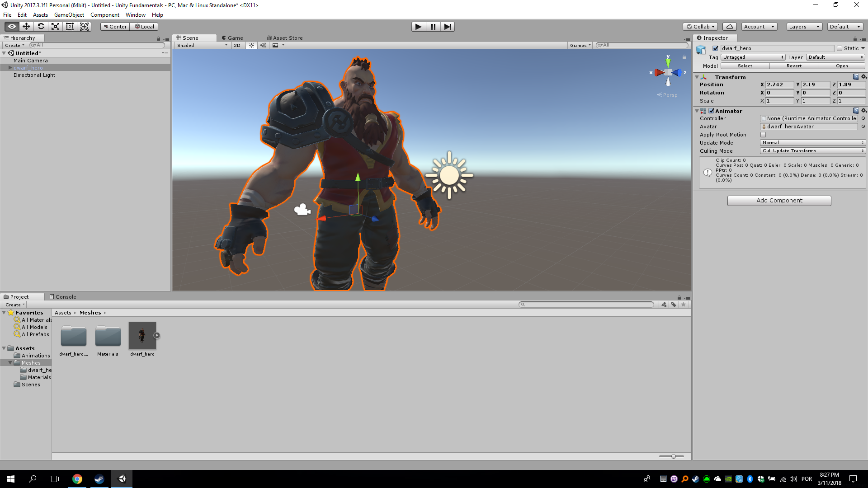
Task: Click Search by Label icon in Project
Action: [x=674, y=305]
